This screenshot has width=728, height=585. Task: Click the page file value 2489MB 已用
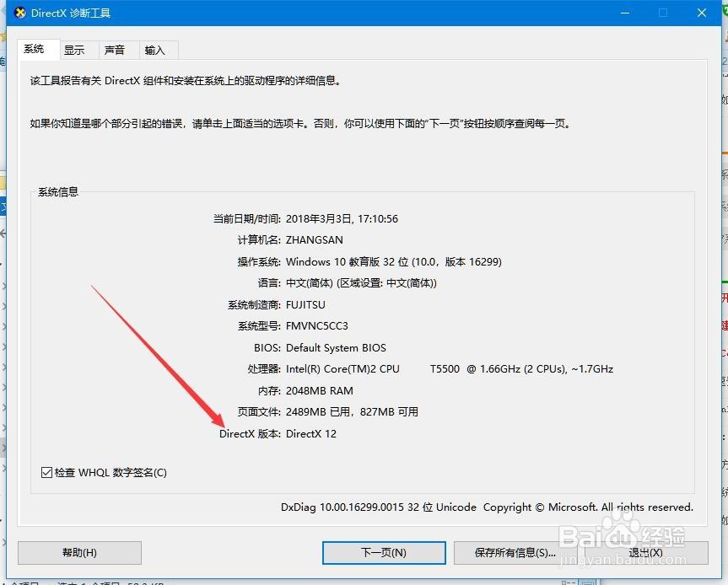(x=318, y=412)
